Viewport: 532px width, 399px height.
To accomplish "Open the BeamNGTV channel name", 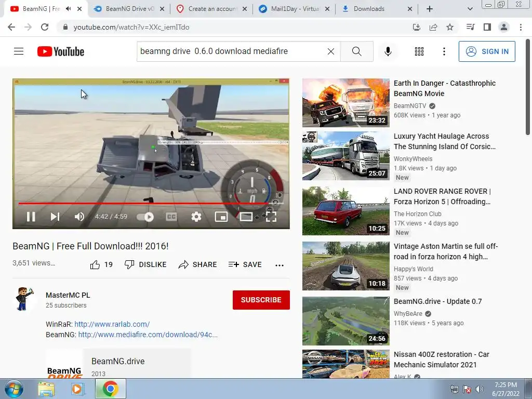I will coord(410,106).
